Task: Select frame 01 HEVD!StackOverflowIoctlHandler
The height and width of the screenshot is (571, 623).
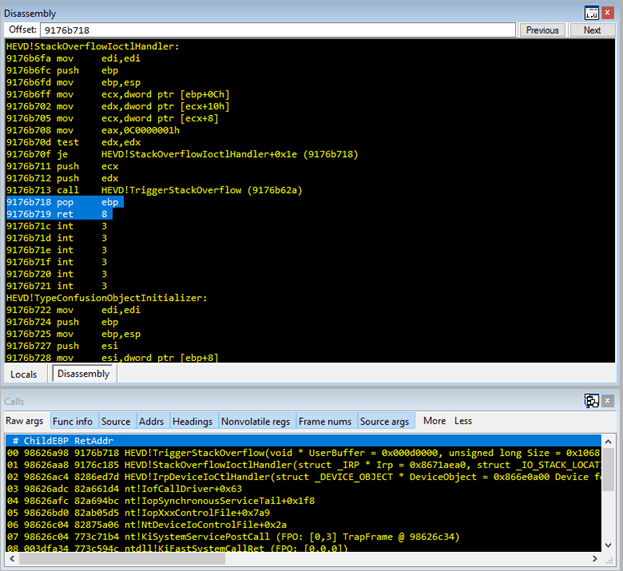Action: tap(303, 465)
